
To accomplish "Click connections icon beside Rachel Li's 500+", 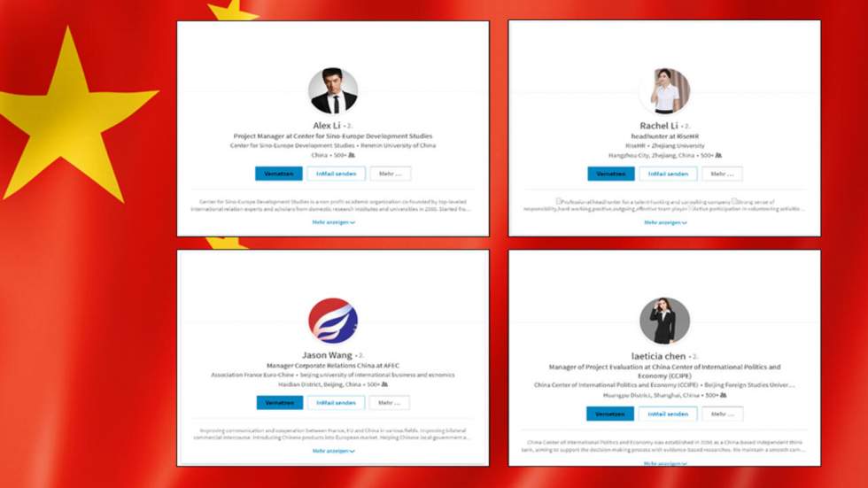I will tap(718, 156).
